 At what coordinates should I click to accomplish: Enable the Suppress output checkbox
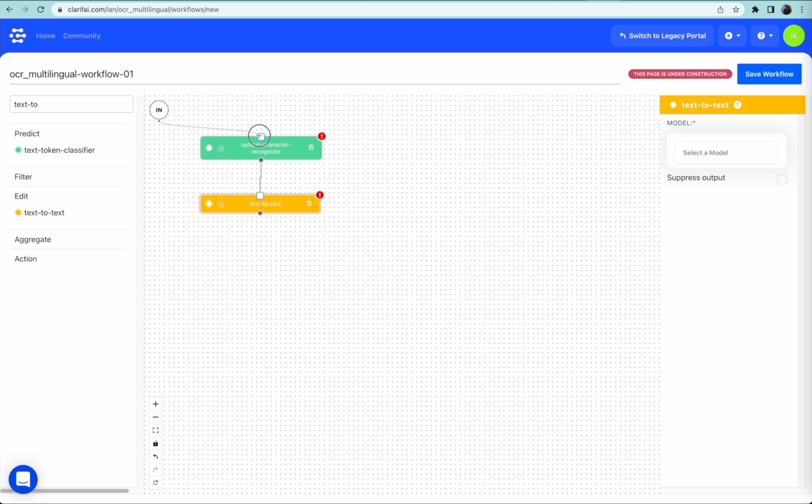[782, 179]
